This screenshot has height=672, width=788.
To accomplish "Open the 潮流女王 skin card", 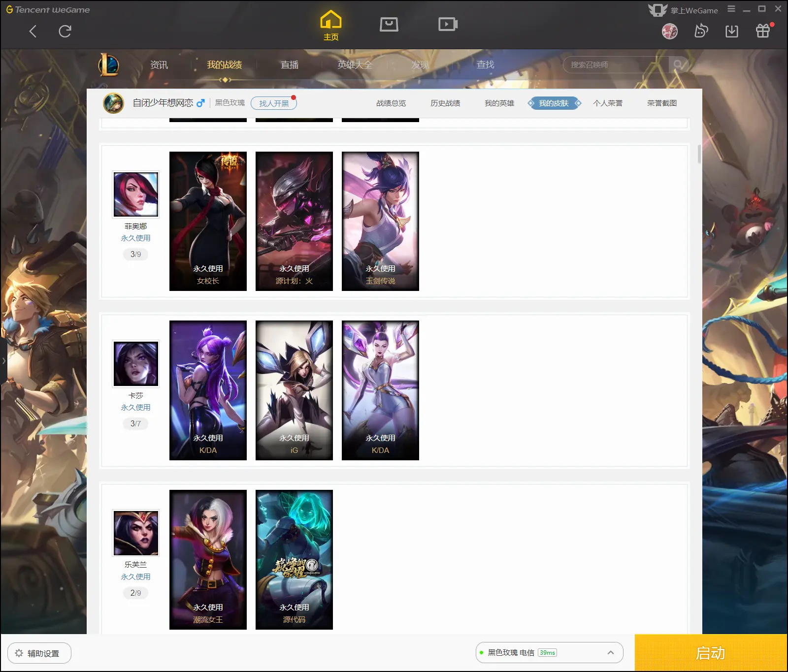I will (x=208, y=560).
